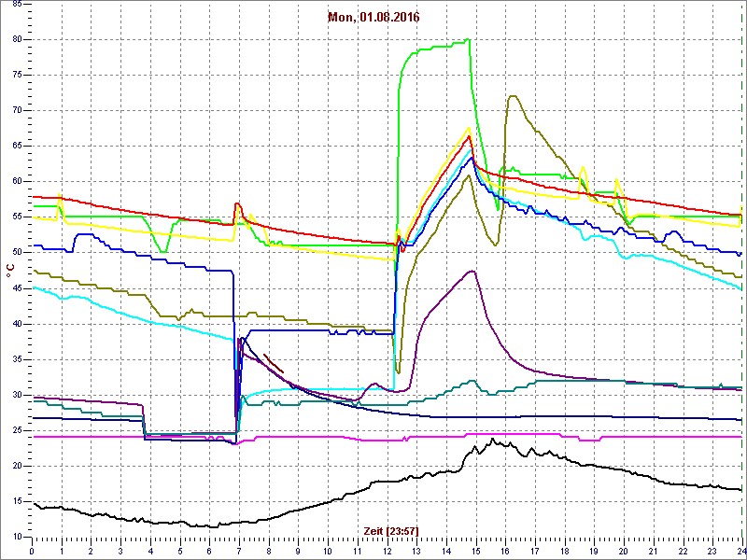Click hour 24 on the time axis
The image size is (747, 560).
click(x=740, y=551)
